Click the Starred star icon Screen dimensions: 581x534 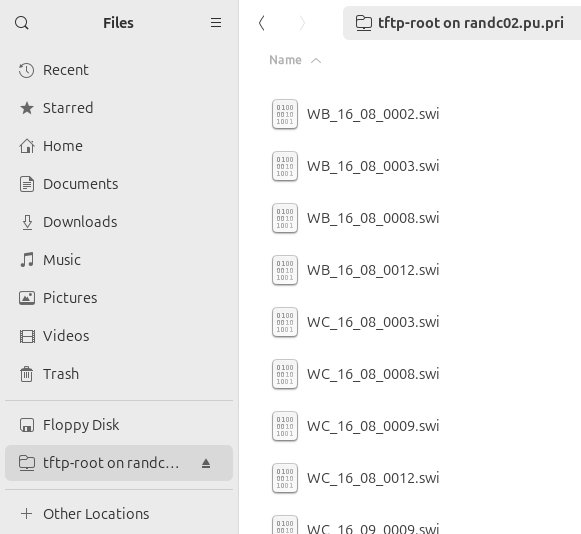(x=27, y=108)
